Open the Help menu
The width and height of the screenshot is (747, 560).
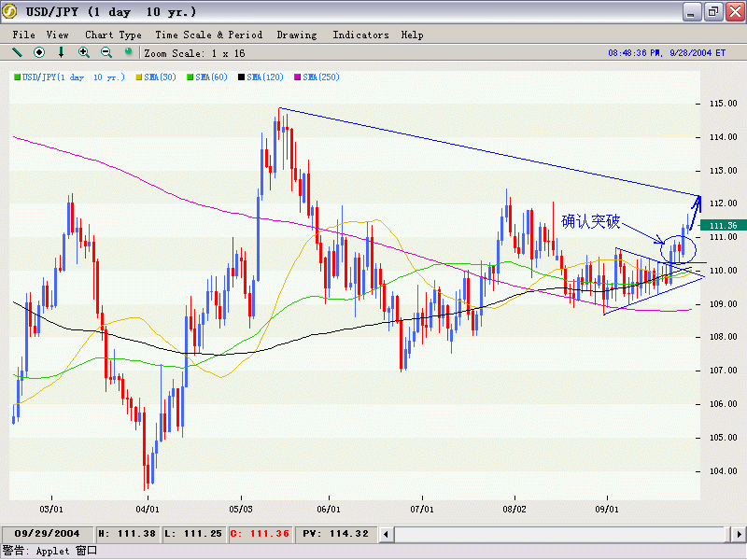click(x=412, y=35)
